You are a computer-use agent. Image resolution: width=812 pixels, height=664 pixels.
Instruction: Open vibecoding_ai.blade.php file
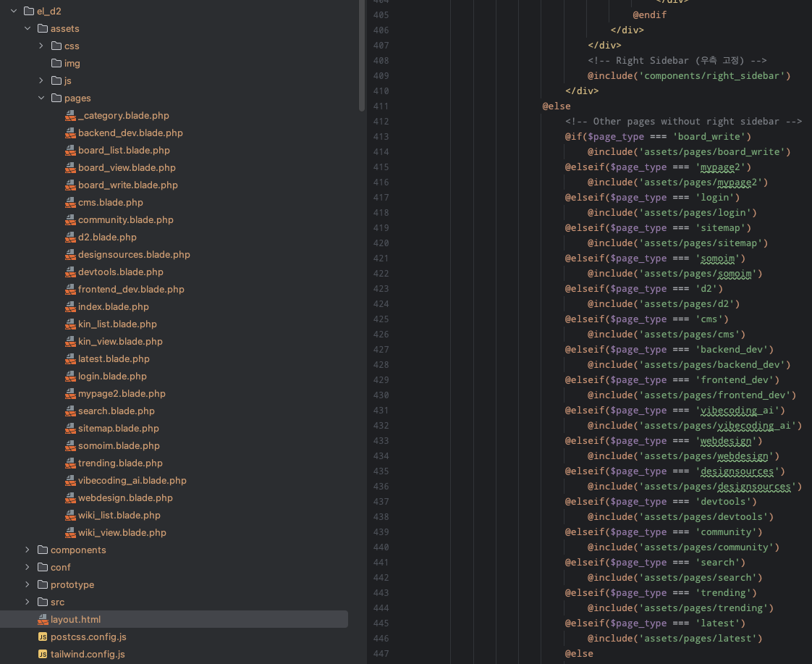tap(132, 481)
